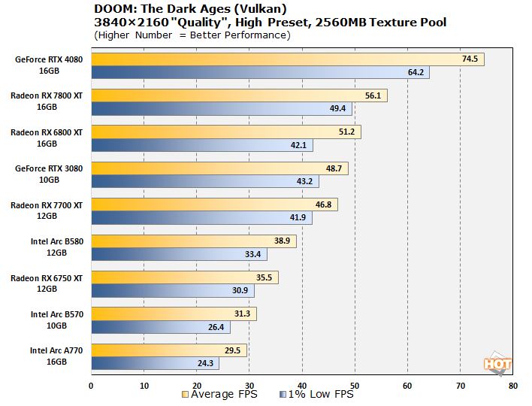Click the 51.2 average FPS value
The image size is (532, 406).
pos(346,132)
